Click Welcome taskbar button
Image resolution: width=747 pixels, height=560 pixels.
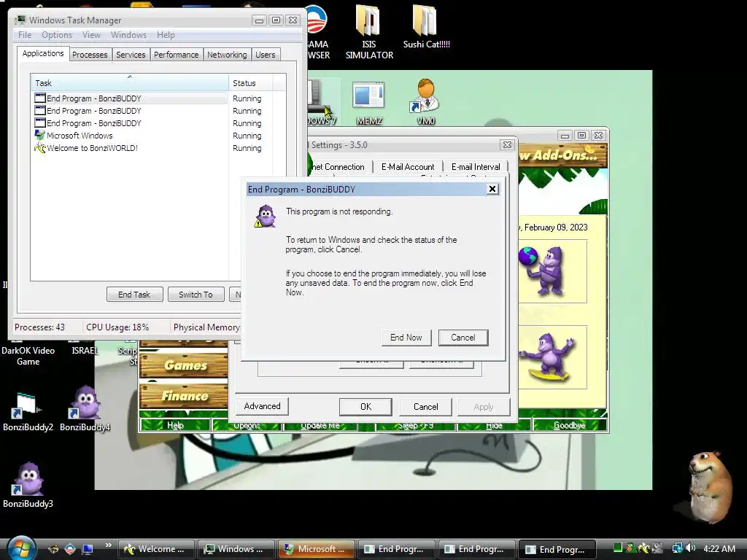(x=156, y=549)
